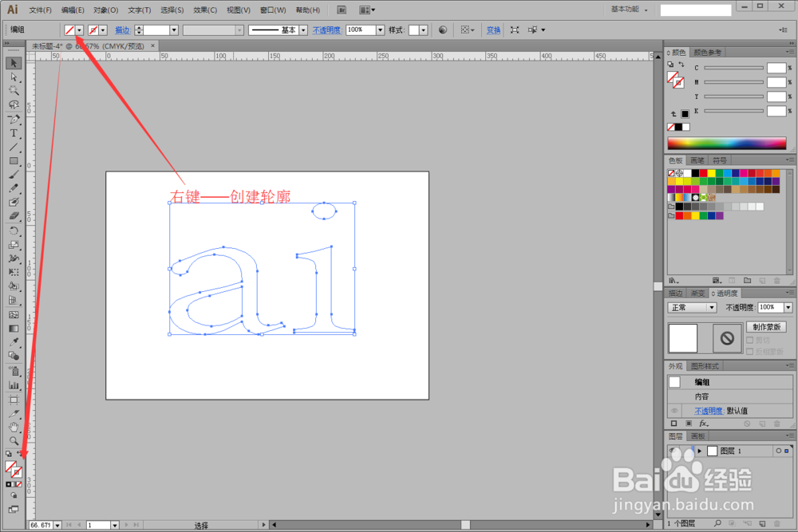This screenshot has width=798, height=532.
Task: Select the red swatch in 色板 panel
Action: click(703, 173)
